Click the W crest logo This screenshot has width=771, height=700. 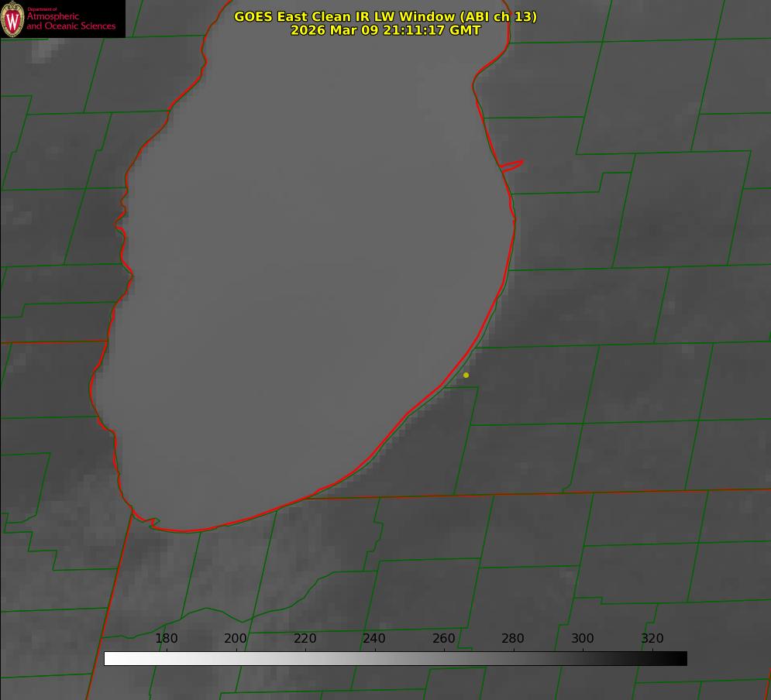12,19
